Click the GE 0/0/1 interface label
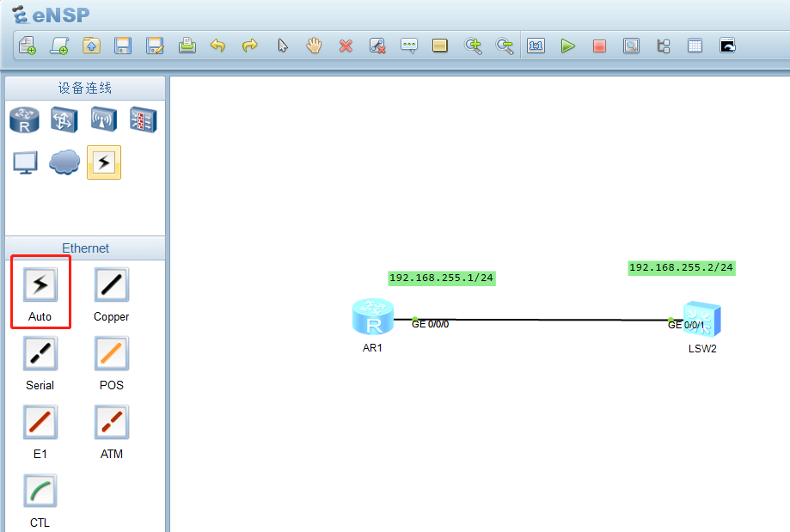This screenshot has width=790, height=532. tap(686, 325)
